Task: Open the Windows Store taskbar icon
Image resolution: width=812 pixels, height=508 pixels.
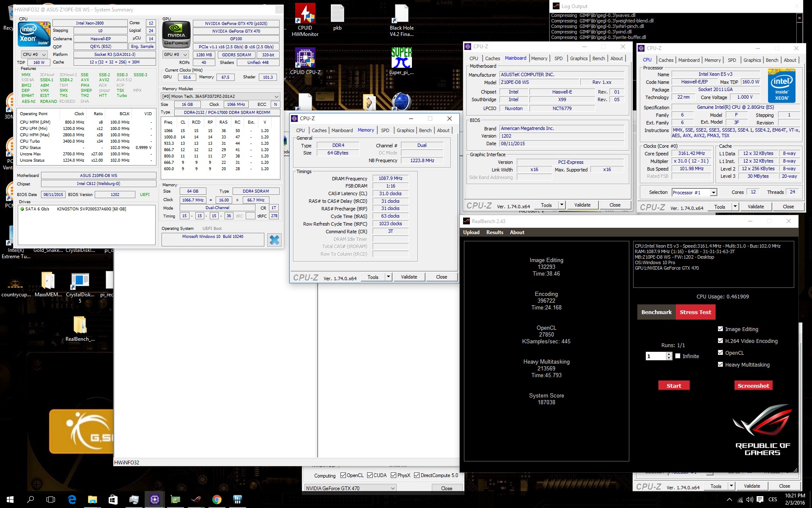Action: [113, 500]
